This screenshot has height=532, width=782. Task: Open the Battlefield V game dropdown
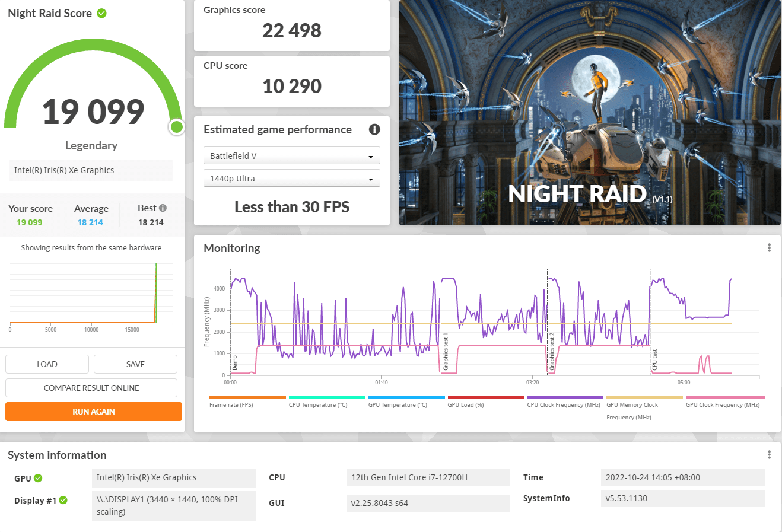pos(292,156)
